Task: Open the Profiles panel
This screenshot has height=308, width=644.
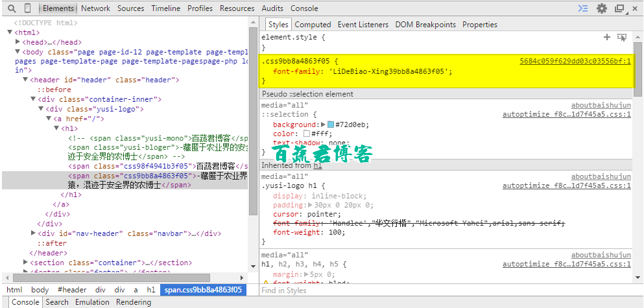Action: pyautogui.click(x=200, y=8)
